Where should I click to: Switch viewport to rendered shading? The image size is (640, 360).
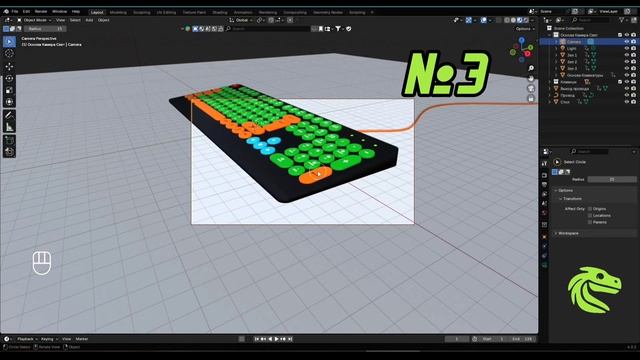[x=526, y=20]
